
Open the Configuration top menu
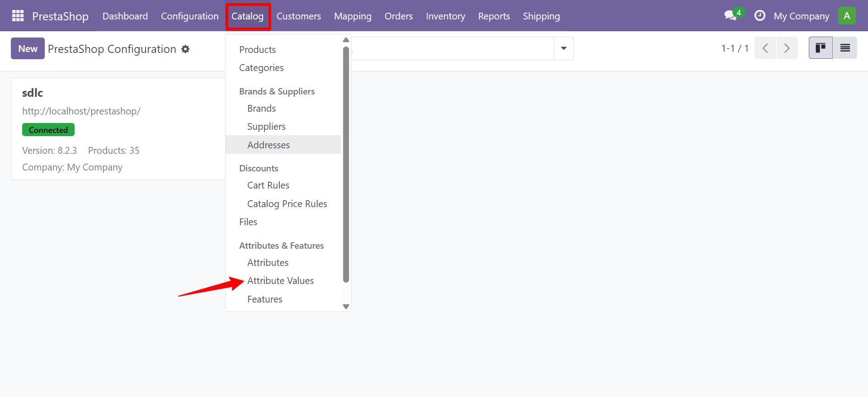[x=189, y=16]
